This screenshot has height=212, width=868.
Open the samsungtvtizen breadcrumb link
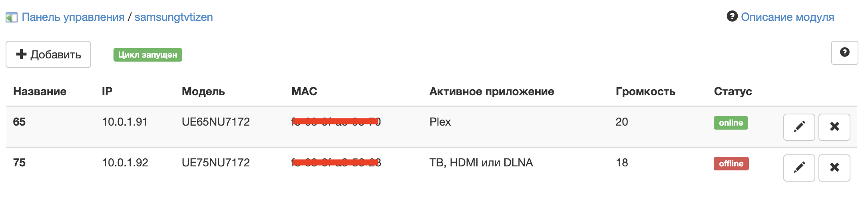point(173,17)
